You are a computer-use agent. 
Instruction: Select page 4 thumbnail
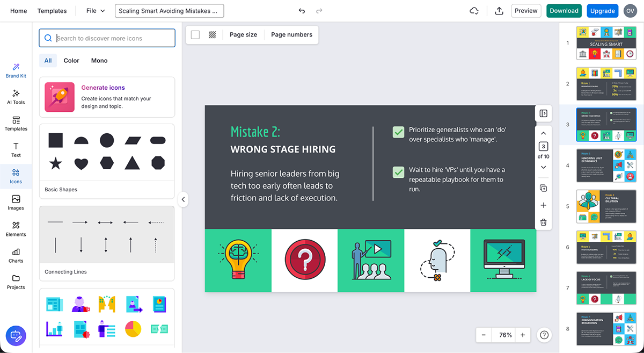click(x=606, y=165)
